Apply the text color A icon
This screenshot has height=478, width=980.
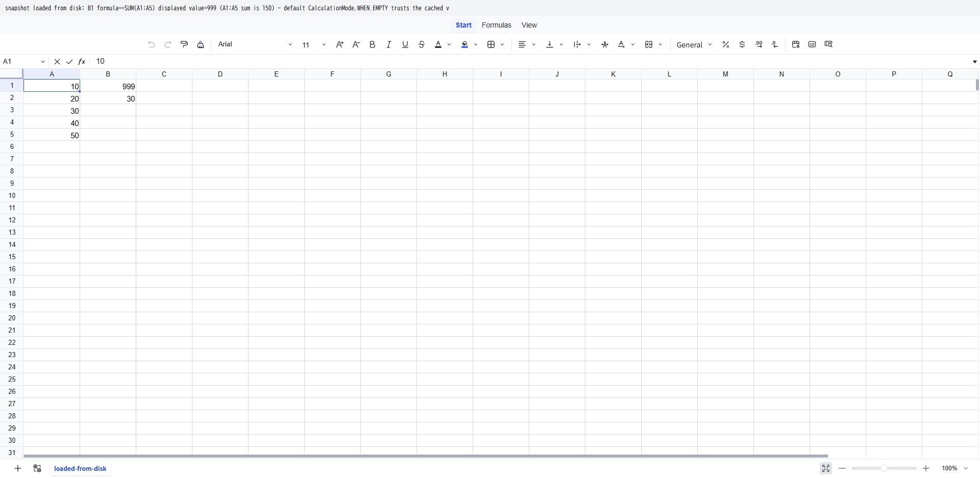pyautogui.click(x=438, y=44)
